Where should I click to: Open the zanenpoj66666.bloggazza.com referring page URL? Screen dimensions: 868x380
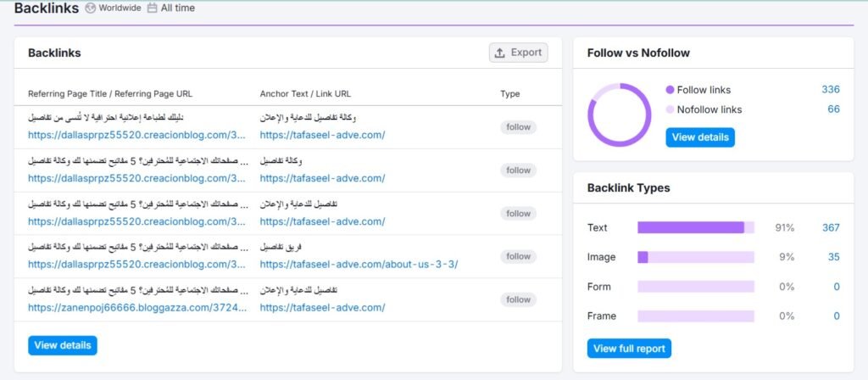pos(136,307)
